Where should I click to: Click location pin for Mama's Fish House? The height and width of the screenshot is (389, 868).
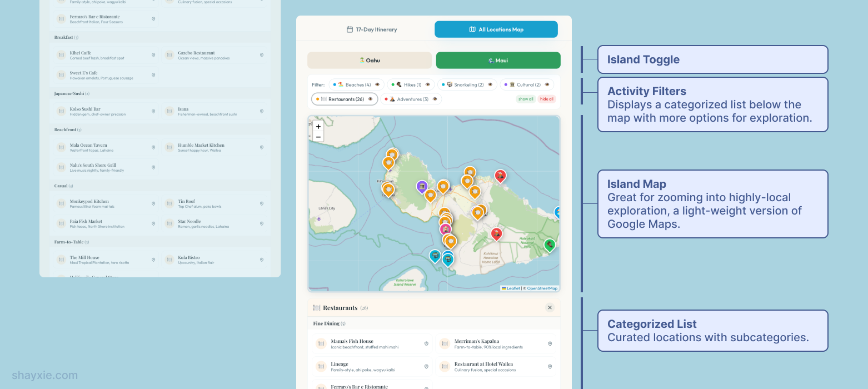(x=426, y=344)
